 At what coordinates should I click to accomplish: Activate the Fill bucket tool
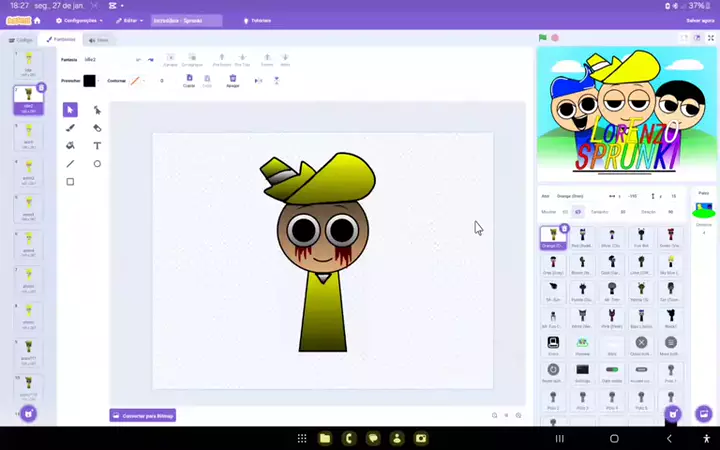coord(70,146)
